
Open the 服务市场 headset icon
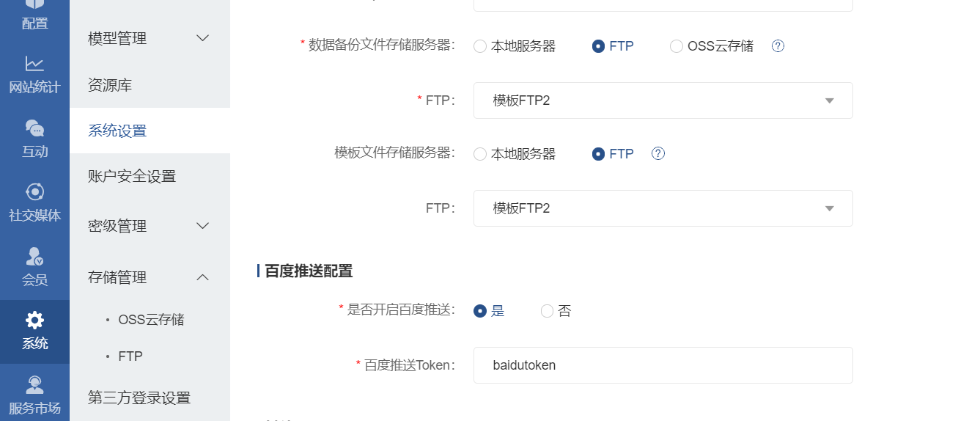[34, 384]
